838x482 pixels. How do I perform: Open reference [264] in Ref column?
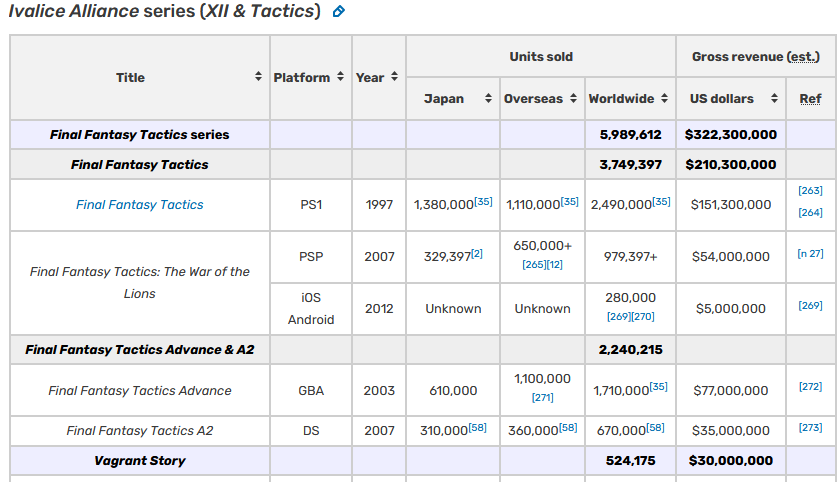pos(810,213)
